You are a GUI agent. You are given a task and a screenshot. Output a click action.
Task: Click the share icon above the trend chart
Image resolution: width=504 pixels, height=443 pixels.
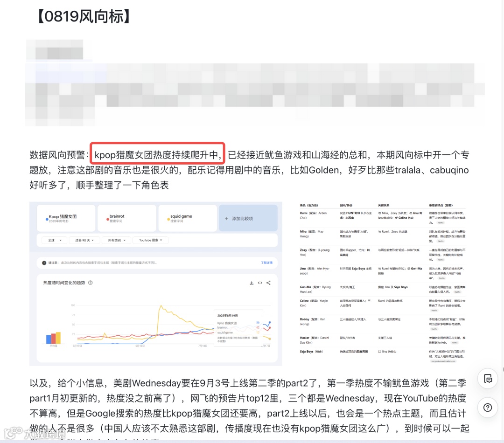268,283
